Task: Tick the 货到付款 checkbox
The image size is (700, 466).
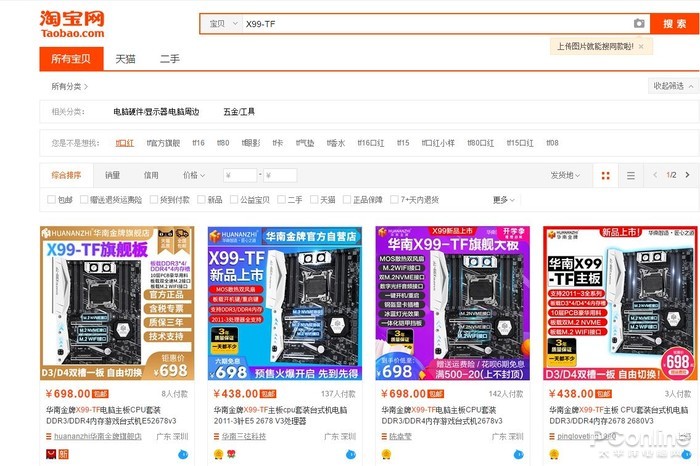Action: (154, 200)
